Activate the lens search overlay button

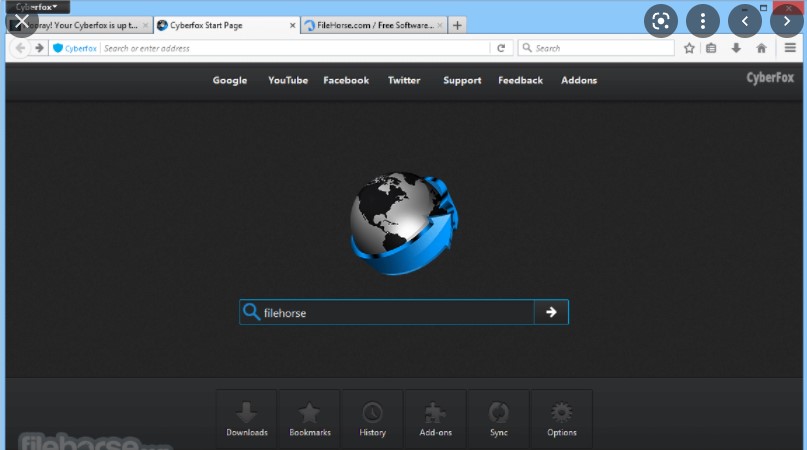point(661,21)
